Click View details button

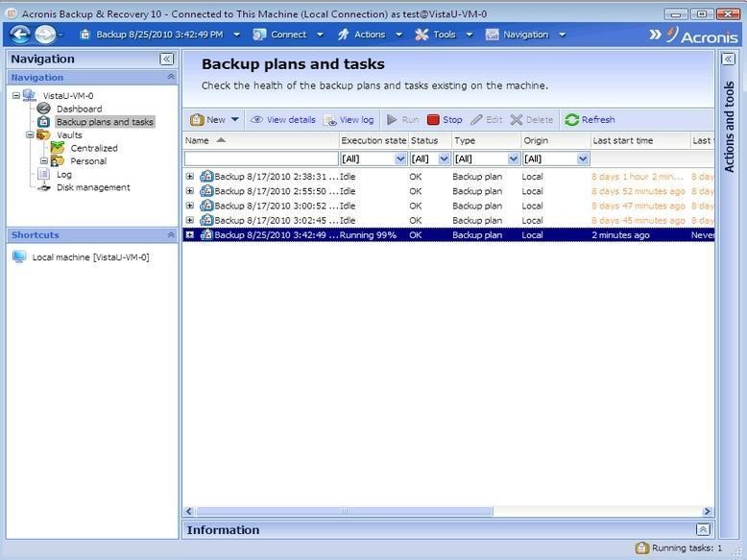coord(283,120)
